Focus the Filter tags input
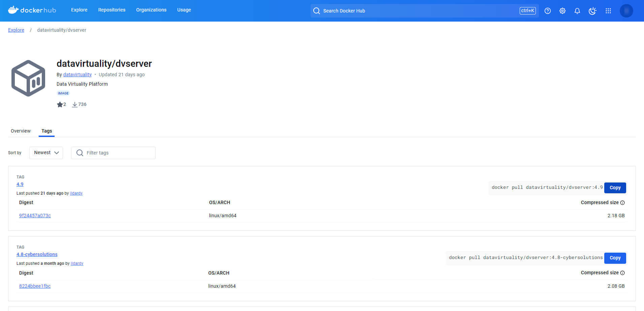The image size is (644, 311). [x=113, y=153]
